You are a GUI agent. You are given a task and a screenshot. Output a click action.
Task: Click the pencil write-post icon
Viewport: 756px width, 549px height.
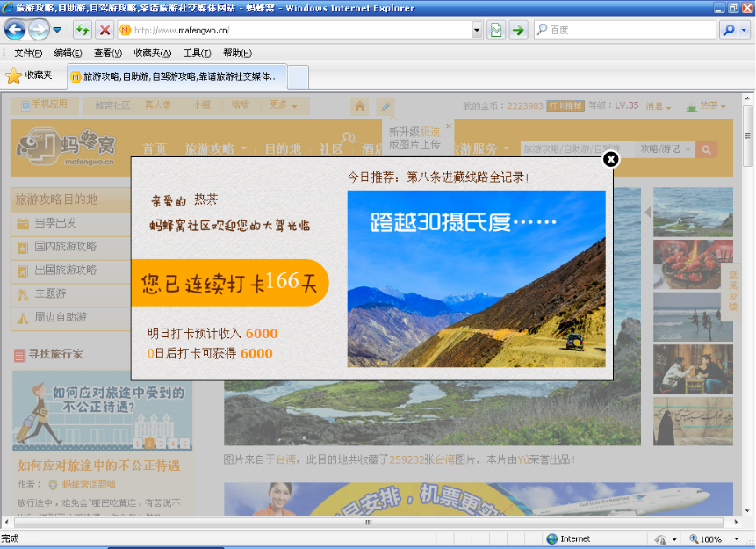[x=385, y=106]
